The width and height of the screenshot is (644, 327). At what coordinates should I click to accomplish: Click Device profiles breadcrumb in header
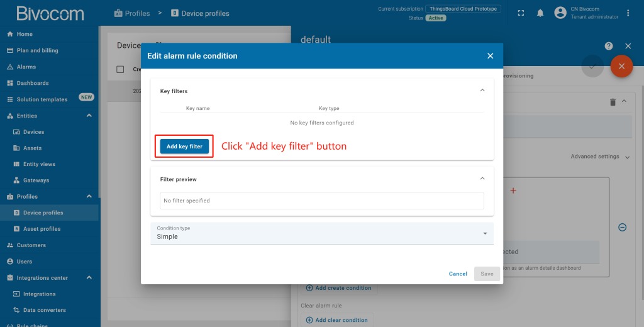200,13
